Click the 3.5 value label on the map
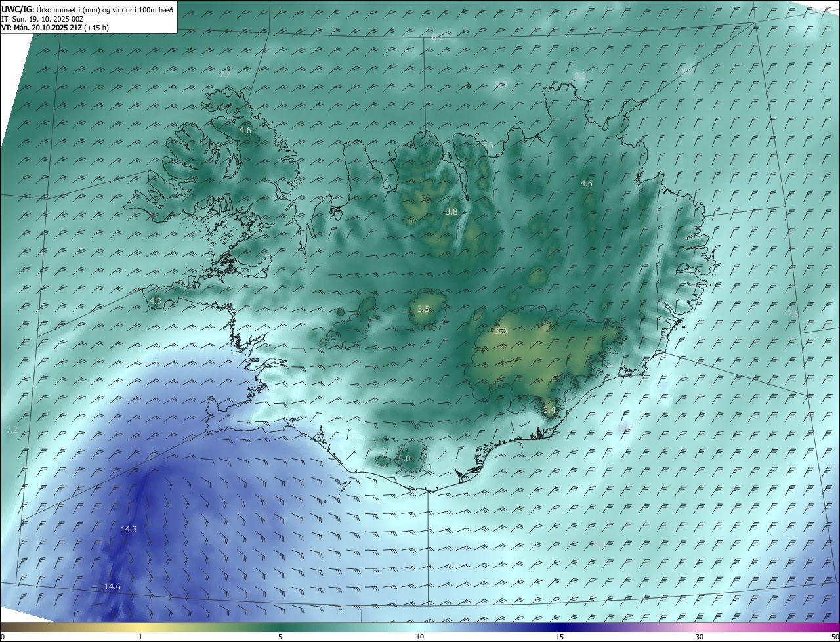This screenshot has height=642, width=840. [x=423, y=309]
